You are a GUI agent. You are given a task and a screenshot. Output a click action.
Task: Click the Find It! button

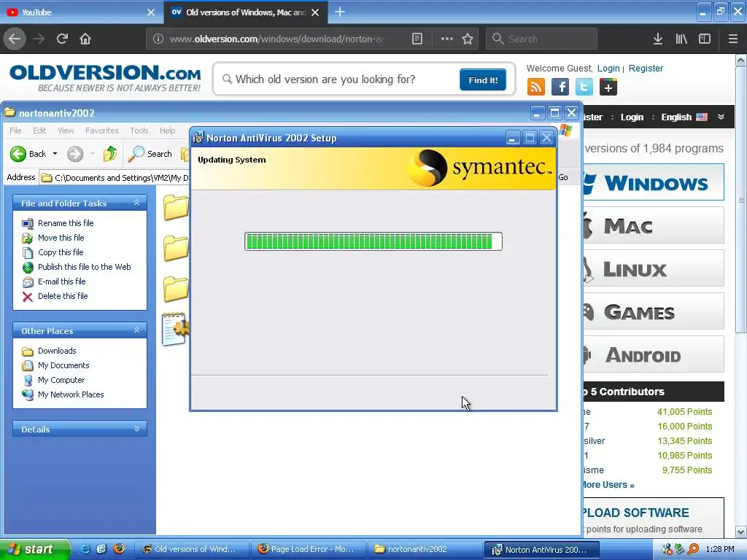tap(483, 80)
